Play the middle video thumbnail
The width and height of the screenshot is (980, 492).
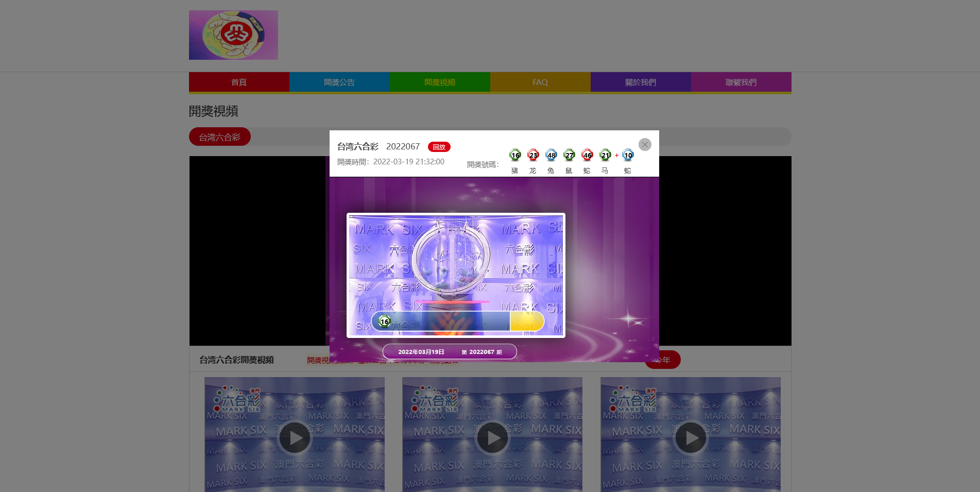[493, 437]
